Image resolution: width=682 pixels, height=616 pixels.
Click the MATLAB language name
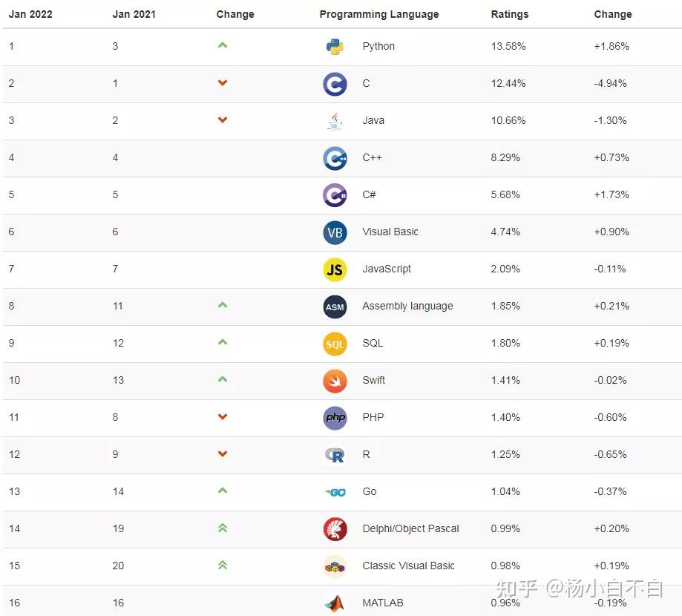coord(382,603)
